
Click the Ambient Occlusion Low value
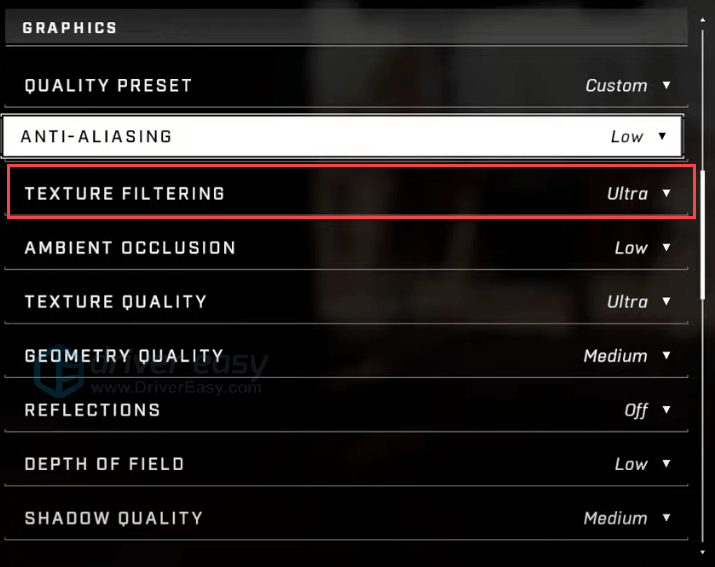pos(631,248)
